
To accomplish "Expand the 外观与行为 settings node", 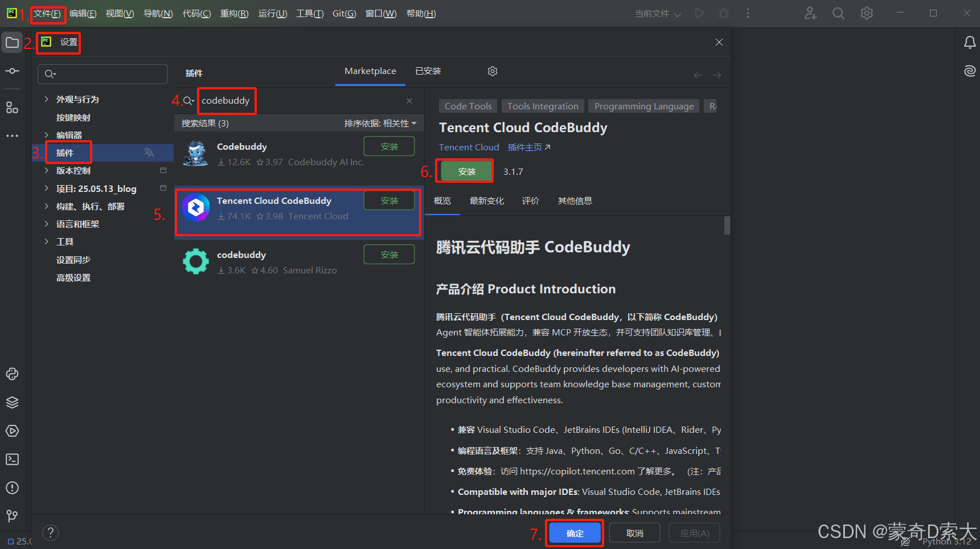I will tap(47, 99).
